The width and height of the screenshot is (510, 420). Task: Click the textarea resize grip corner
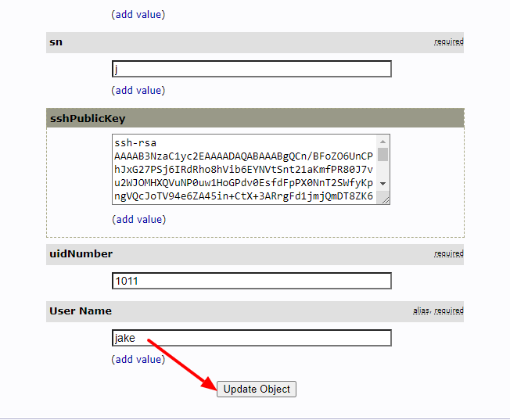pos(385,200)
